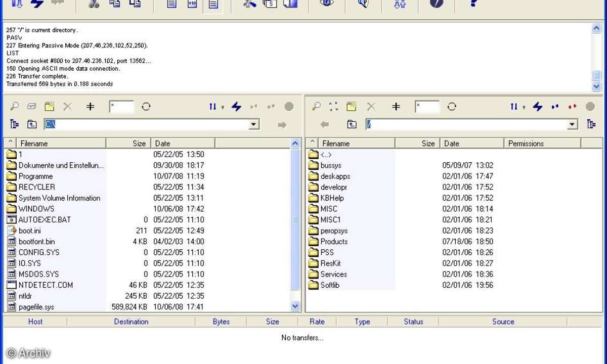This screenshot has height=364, width=607.
Task: Click the local pane blue transfer arrows icon
Action: tap(213, 107)
